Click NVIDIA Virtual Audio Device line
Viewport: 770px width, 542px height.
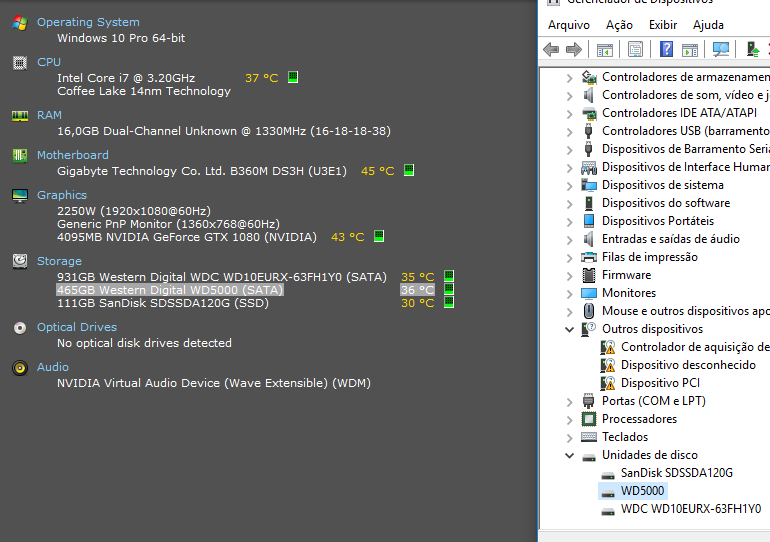tap(214, 383)
